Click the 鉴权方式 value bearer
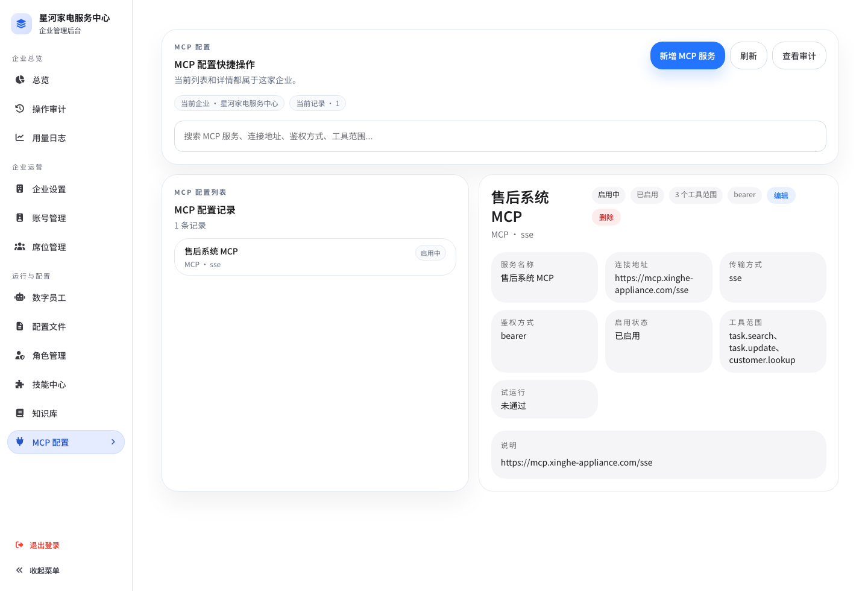The width and height of the screenshot is (868, 591). 514,336
